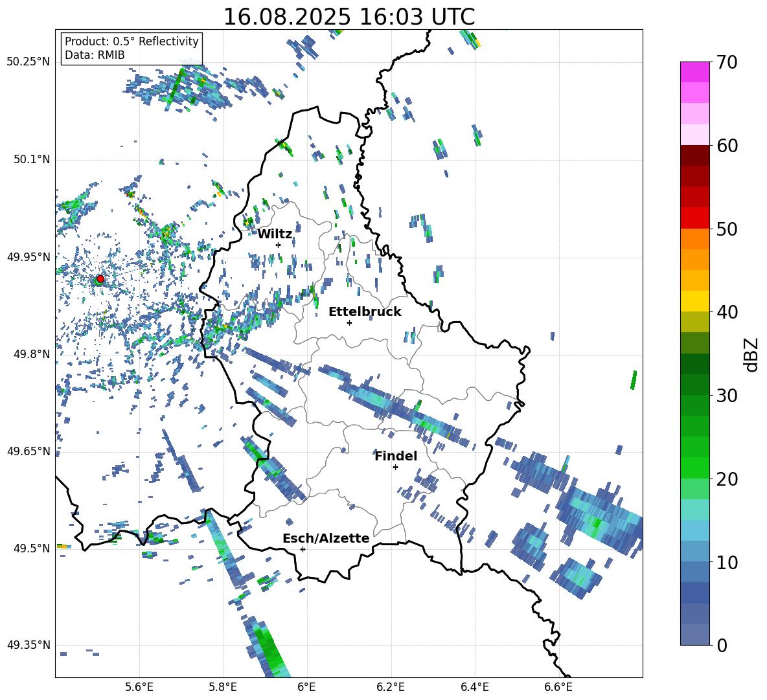Click the 50 value on the colorbar
Viewport: 767px width, 700px height.
pos(727,229)
